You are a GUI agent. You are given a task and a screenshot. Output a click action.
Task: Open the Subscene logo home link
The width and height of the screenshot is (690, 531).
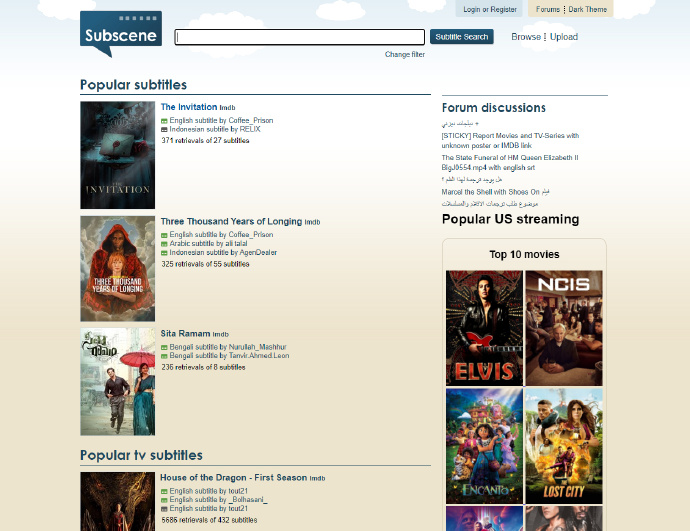[x=121, y=33]
